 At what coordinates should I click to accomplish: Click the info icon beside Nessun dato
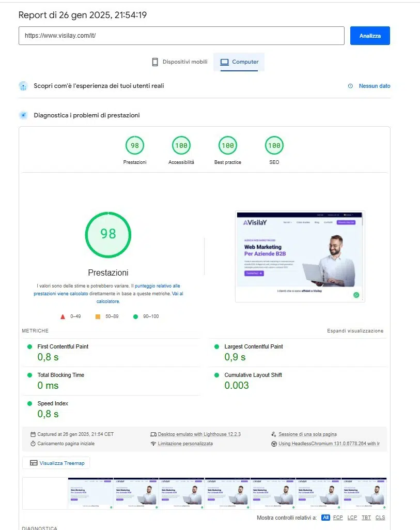[350, 86]
